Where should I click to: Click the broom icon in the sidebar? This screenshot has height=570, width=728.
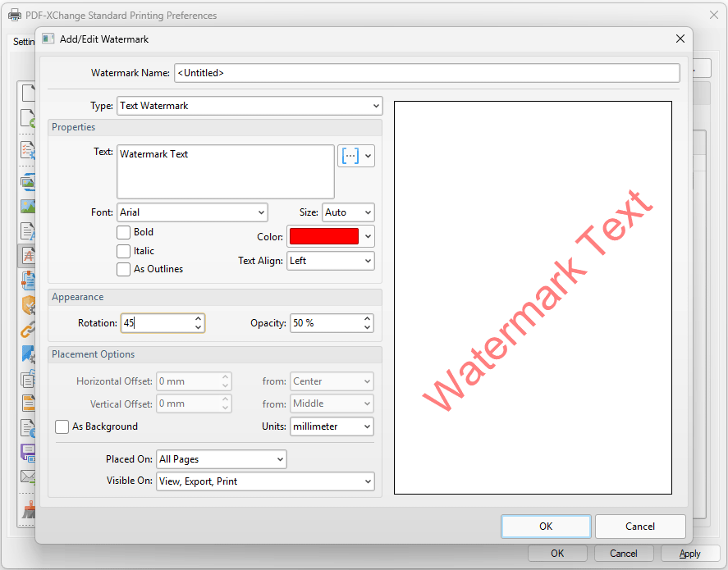pos(28,511)
